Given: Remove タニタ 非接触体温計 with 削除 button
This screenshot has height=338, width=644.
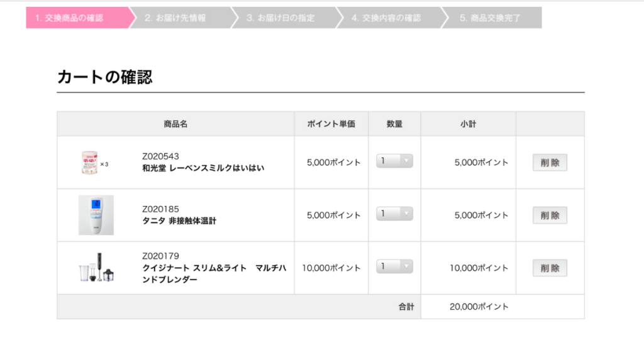Looking at the screenshot, I should click(550, 215).
